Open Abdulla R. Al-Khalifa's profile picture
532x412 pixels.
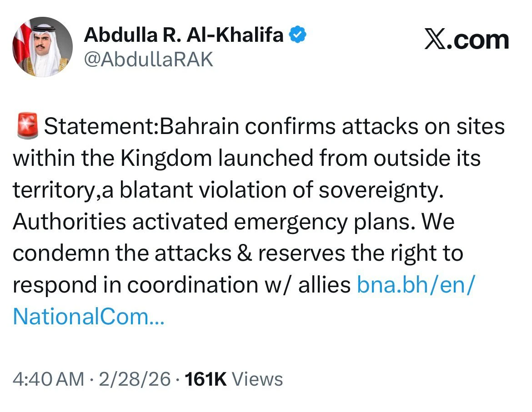[x=42, y=47]
